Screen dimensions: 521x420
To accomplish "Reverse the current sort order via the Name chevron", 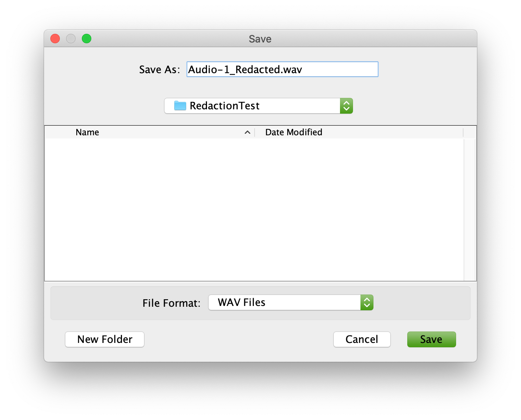I will pos(248,133).
